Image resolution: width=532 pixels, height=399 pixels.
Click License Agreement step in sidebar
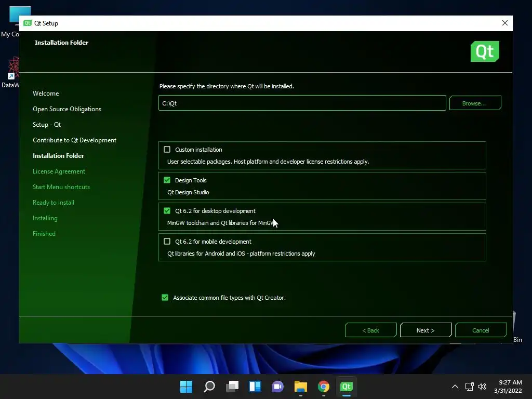(x=59, y=171)
